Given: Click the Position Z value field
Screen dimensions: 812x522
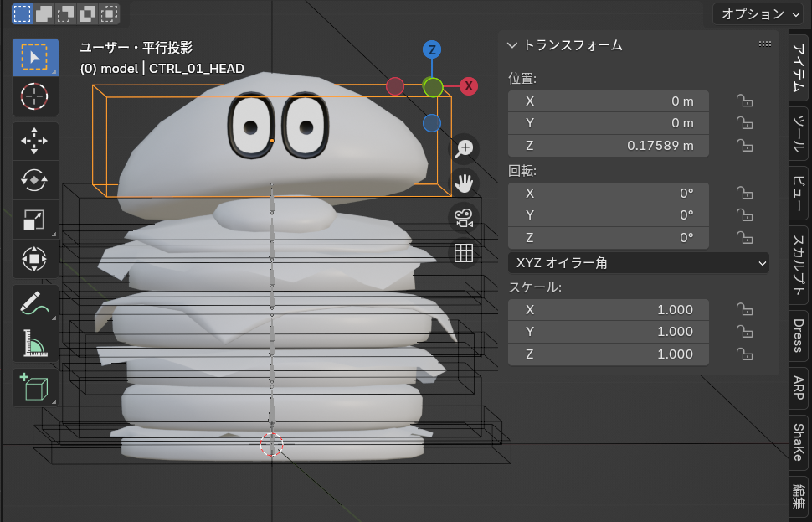Looking at the screenshot, I should (x=609, y=145).
